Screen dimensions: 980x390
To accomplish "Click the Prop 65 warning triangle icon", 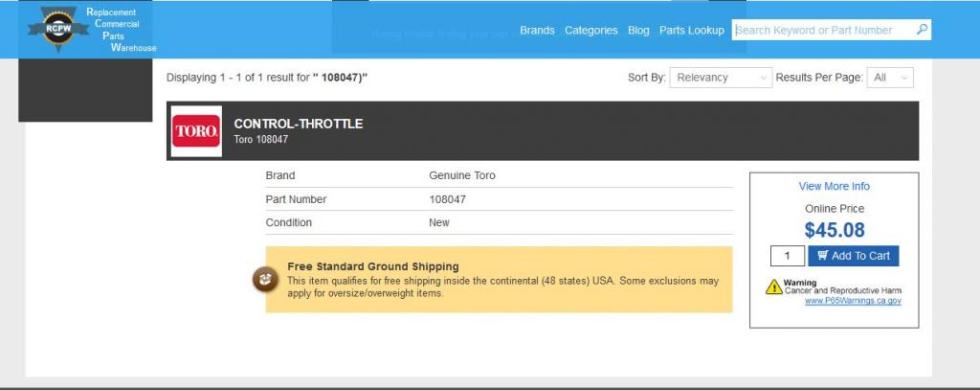I will point(773,287).
